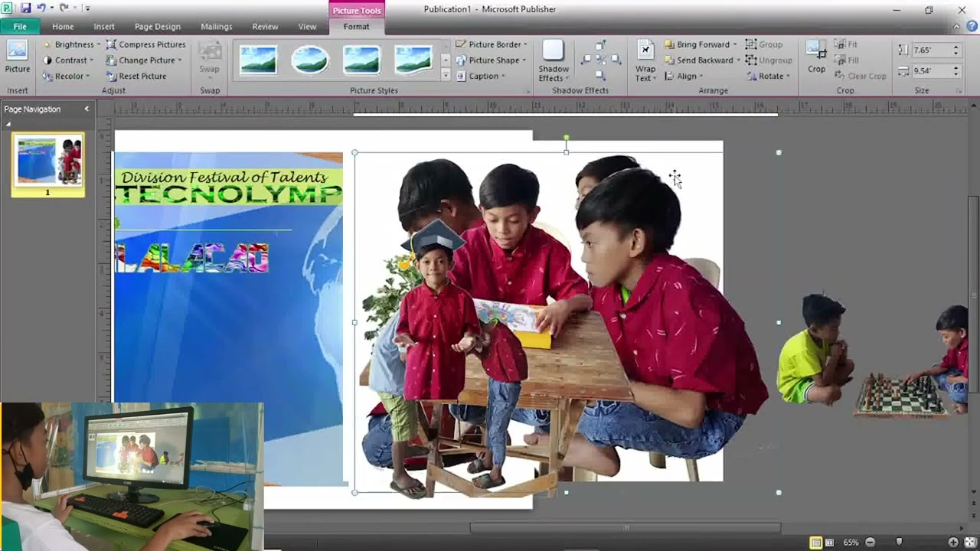This screenshot has width=980, height=551.
Task: Click the zoom out minus button
Action: pyautogui.click(x=871, y=542)
